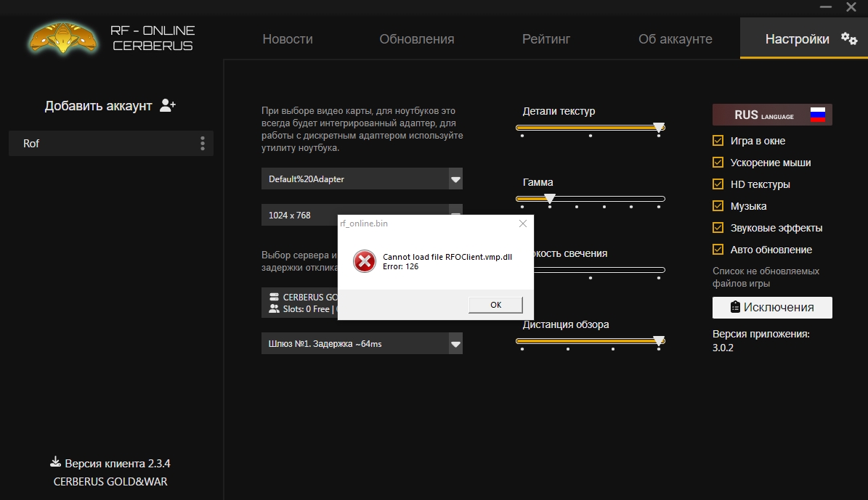This screenshot has width=868, height=500.
Task: Open the Шлюз №1 gateway dropdown
Action: click(x=457, y=343)
